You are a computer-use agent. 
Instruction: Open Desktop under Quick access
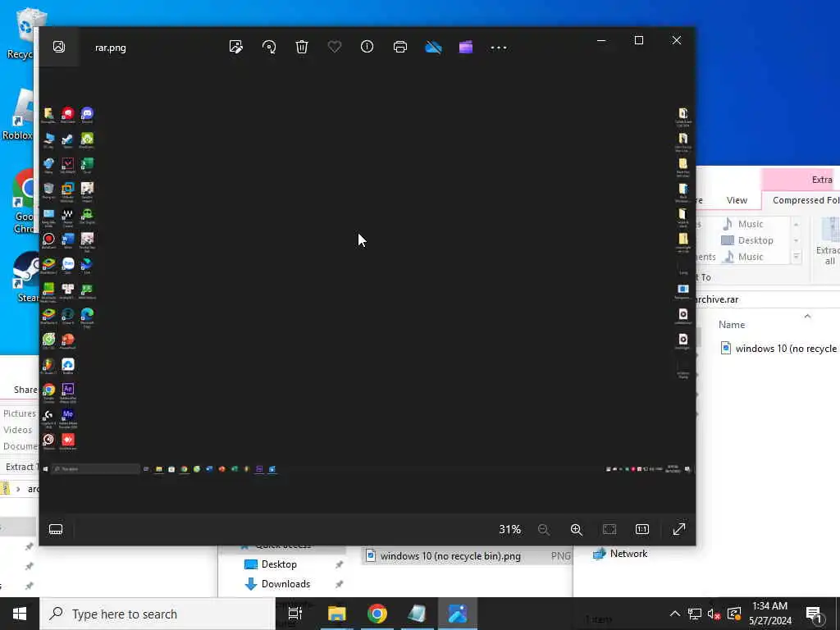pyautogui.click(x=271, y=564)
